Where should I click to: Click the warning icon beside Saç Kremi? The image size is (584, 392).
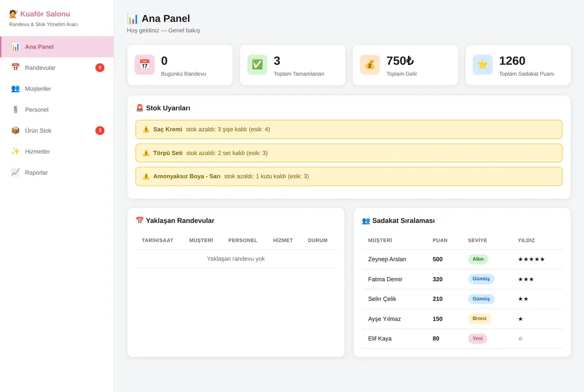click(146, 129)
